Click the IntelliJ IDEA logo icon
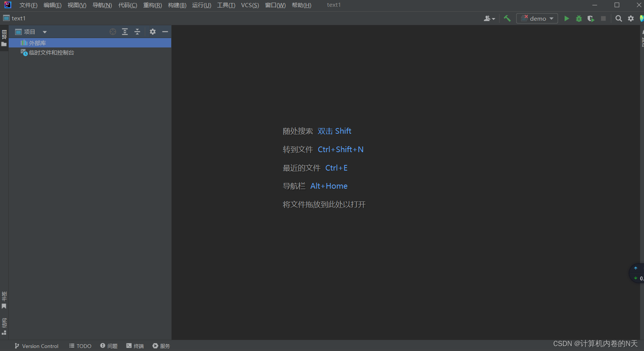The width and height of the screenshot is (644, 351). click(x=8, y=5)
